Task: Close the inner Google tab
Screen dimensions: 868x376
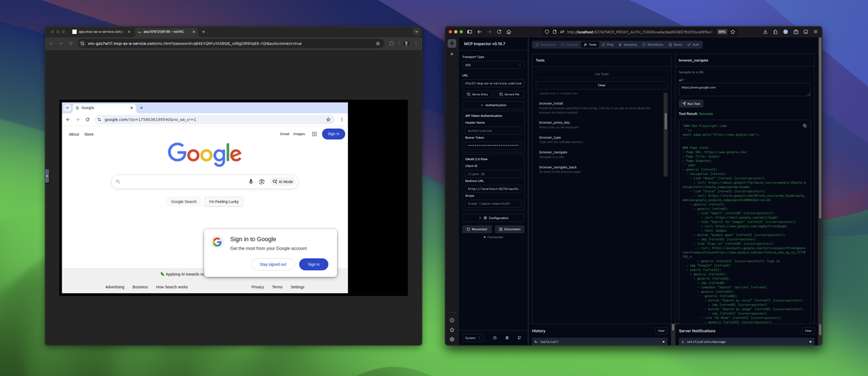Action: click(x=132, y=108)
